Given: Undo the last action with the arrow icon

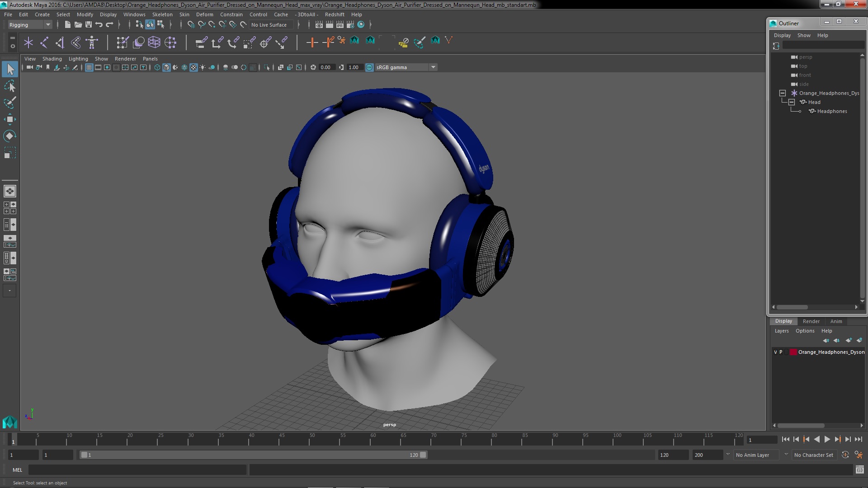Looking at the screenshot, I should 99,24.
